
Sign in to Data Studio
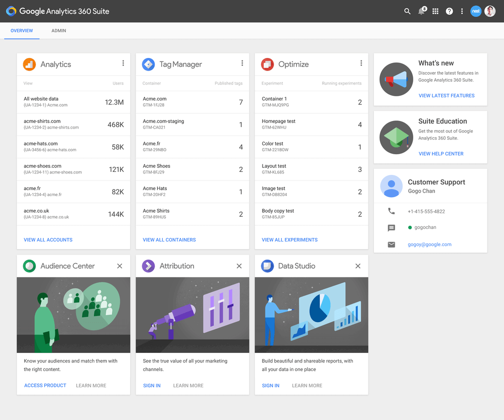coord(271,385)
